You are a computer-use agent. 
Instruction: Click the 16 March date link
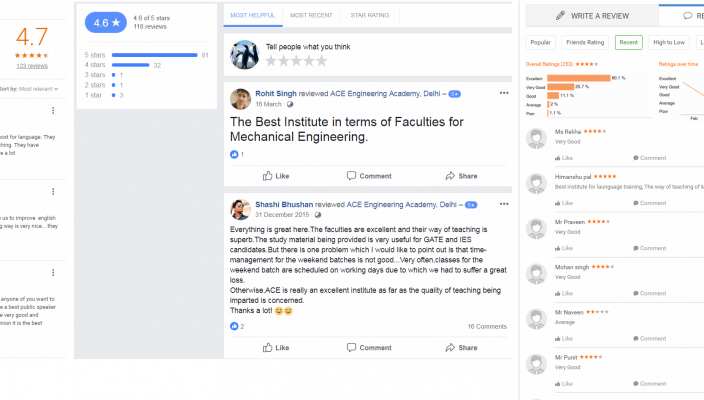(268, 104)
